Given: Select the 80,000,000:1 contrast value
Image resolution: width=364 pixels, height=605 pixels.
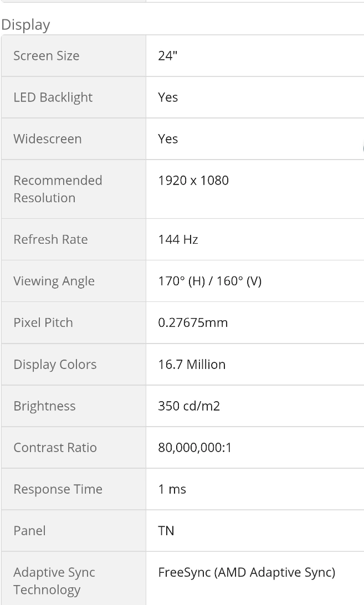Looking at the screenshot, I should point(195,447).
